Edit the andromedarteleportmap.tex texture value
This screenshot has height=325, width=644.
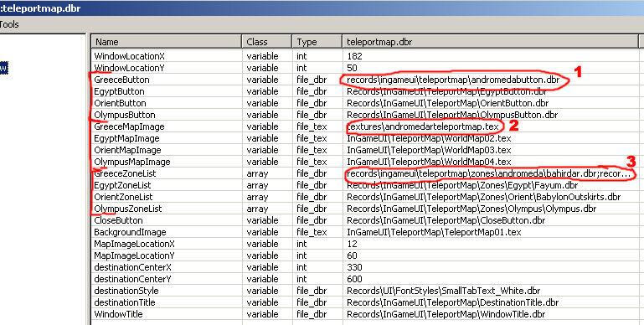(423, 126)
